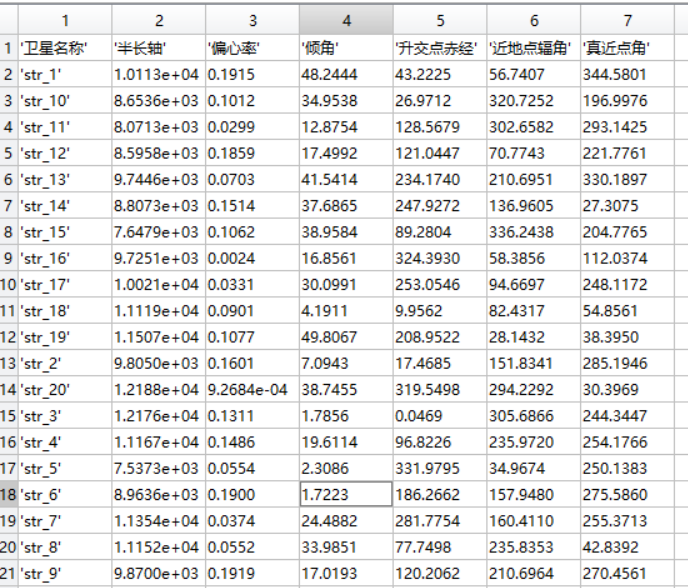Click the 'str_7' cell

[x=65, y=521]
